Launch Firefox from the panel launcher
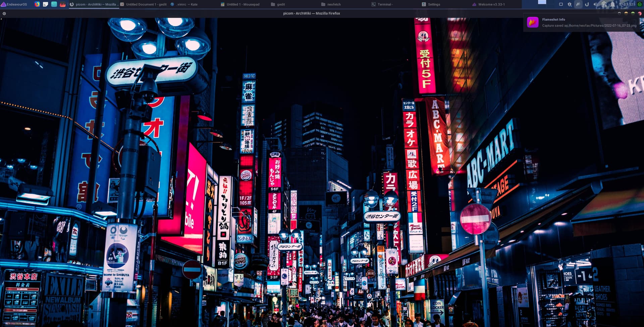644x327 pixels. coord(37,4)
